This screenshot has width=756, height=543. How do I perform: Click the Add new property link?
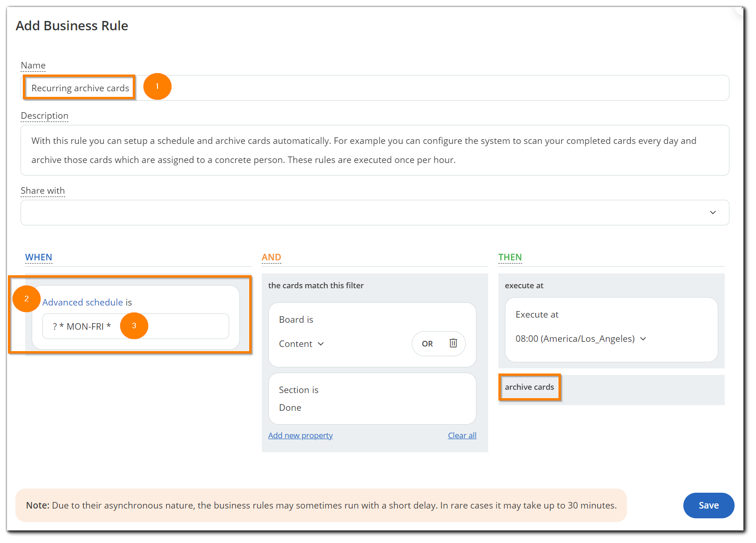pyautogui.click(x=300, y=435)
